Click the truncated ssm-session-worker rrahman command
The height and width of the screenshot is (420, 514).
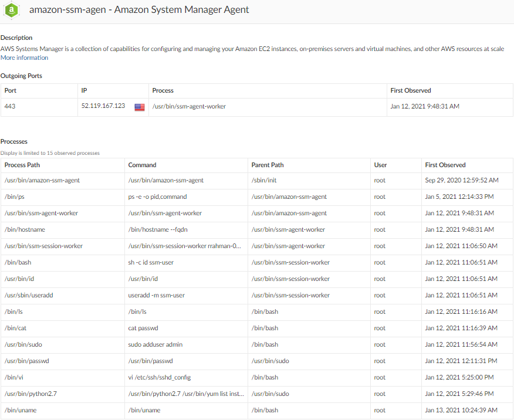[184, 246]
